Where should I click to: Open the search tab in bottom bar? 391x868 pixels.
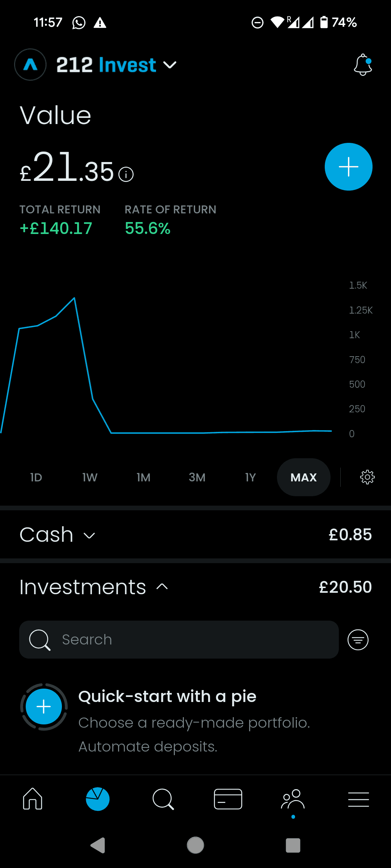click(x=163, y=799)
